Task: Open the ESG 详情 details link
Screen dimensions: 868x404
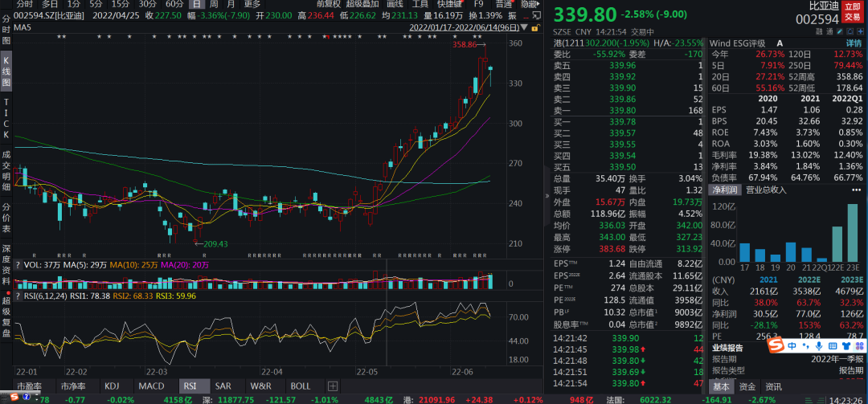Action: (854, 43)
